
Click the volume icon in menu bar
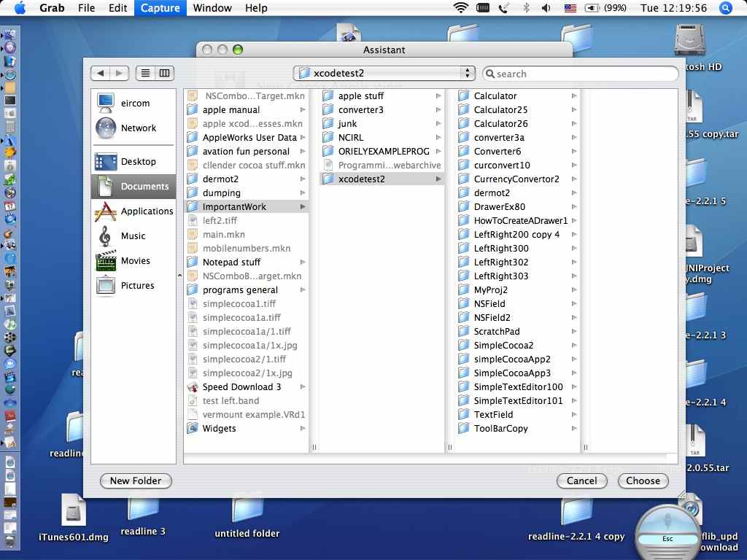coord(546,7)
